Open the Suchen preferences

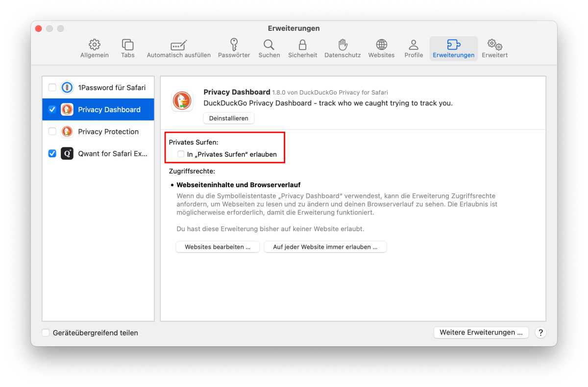pos(269,49)
